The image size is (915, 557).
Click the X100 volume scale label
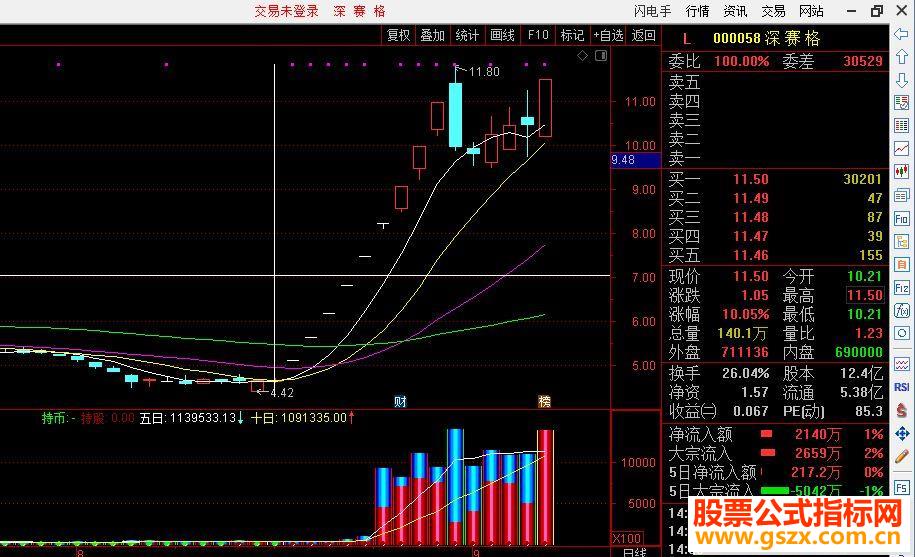tap(627, 538)
